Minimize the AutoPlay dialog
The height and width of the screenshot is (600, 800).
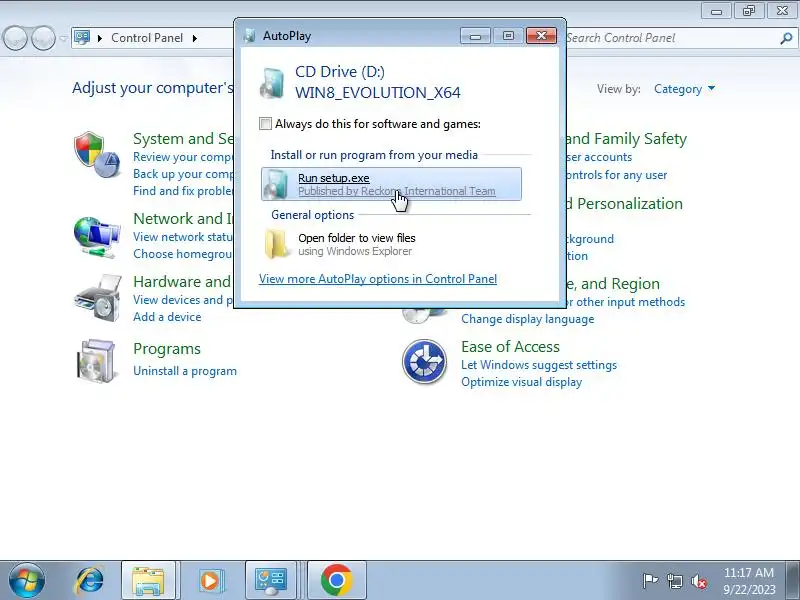475,36
